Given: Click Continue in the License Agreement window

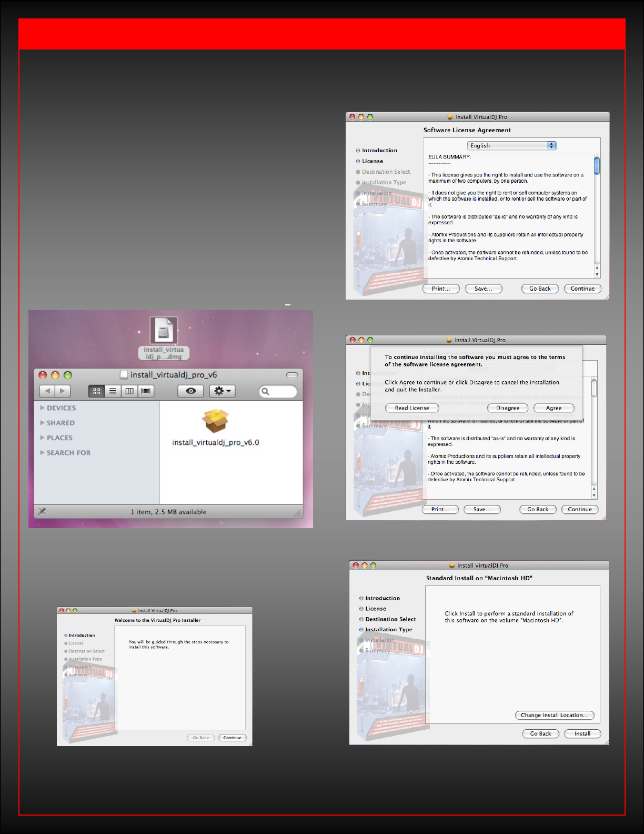Looking at the screenshot, I should tap(582, 289).
